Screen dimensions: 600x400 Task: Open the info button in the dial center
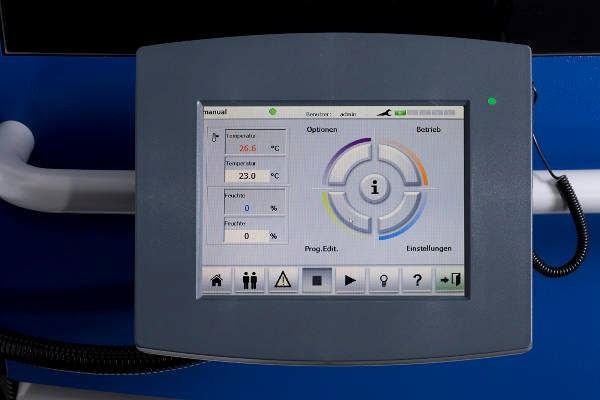[x=375, y=188]
